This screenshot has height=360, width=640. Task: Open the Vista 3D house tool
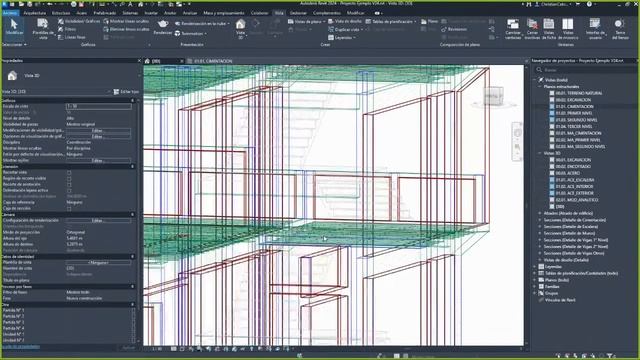240,29
